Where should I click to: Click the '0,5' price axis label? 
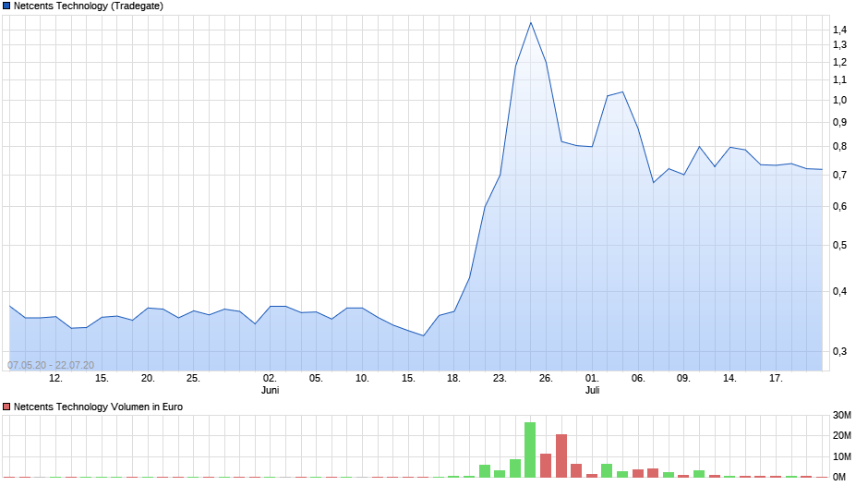tap(839, 245)
